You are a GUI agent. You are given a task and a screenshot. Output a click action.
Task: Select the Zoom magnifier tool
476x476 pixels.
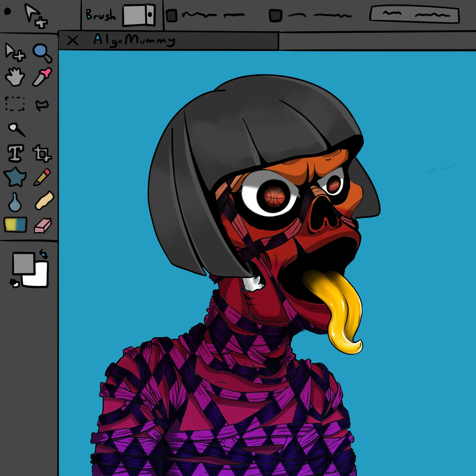click(42, 53)
